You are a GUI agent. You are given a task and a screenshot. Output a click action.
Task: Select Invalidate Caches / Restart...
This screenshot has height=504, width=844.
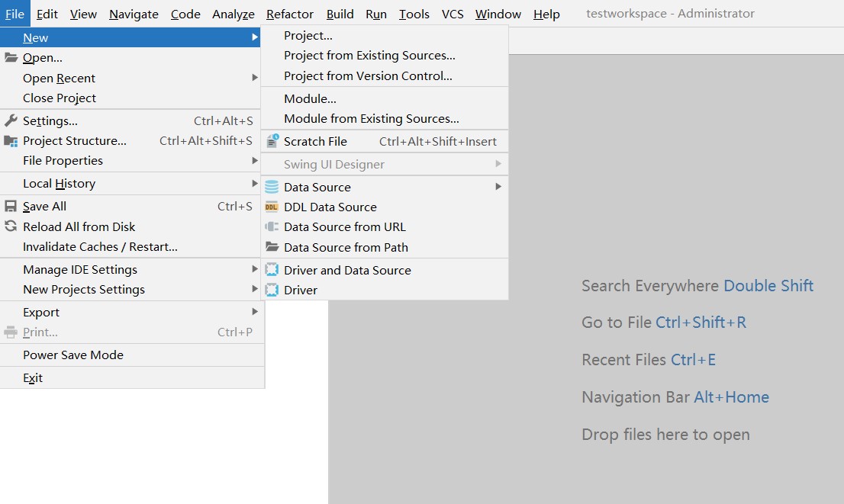[130, 247]
